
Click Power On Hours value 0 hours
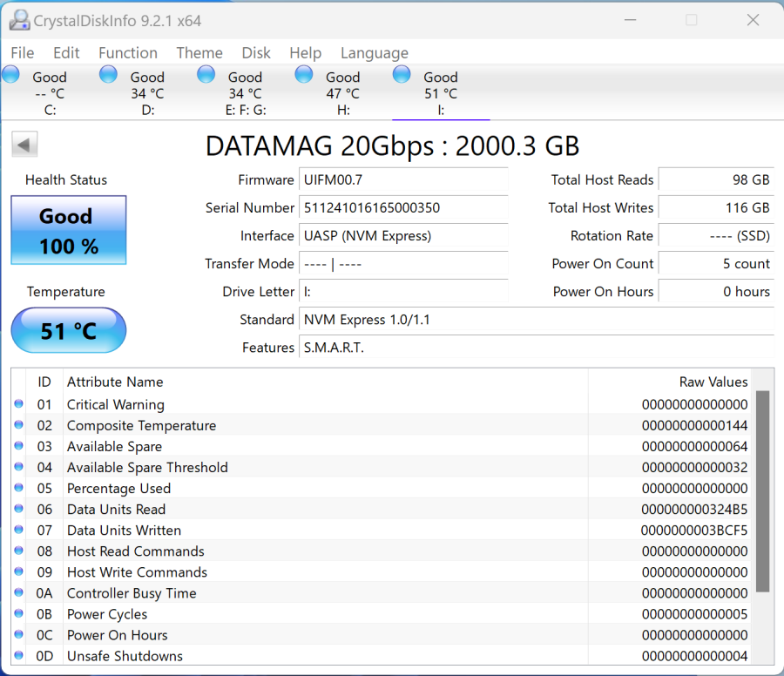click(x=716, y=292)
